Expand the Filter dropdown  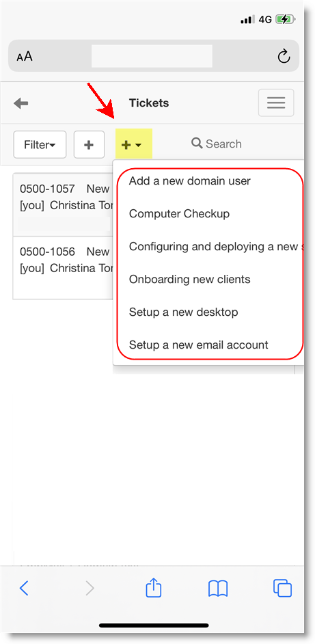coord(40,144)
